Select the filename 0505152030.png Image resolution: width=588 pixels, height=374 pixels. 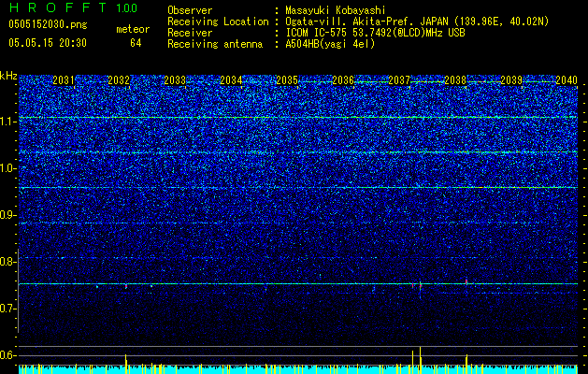tap(48, 24)
